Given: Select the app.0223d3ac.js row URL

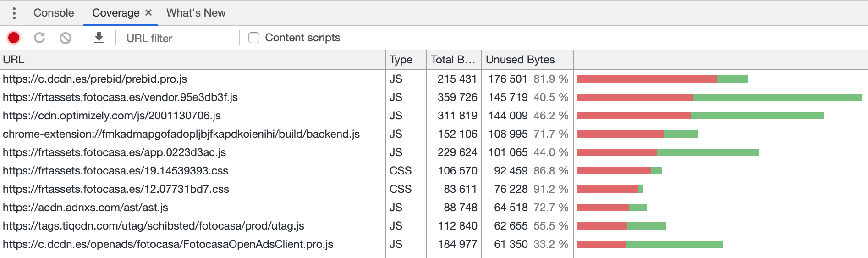Looking at the screenshot, I should 115,152.
